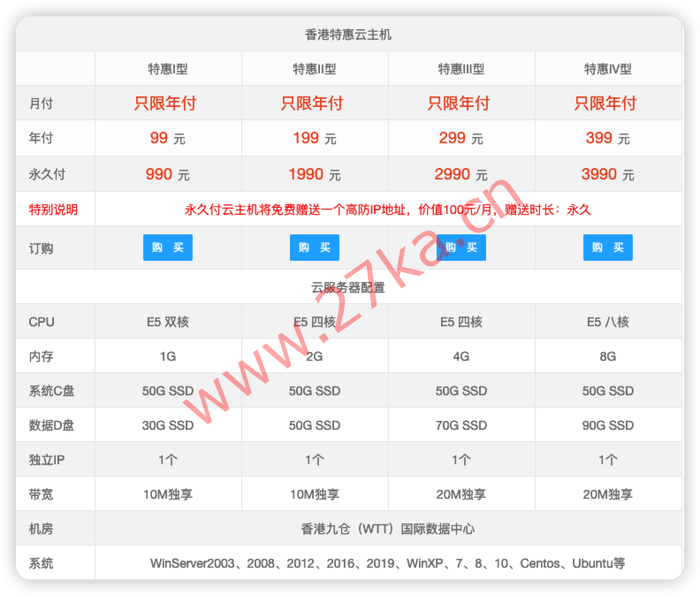Viewport: 700px width, 596px height.
Task: Select the 特惠IV型 column header
Action: click(x=607, y=69)
